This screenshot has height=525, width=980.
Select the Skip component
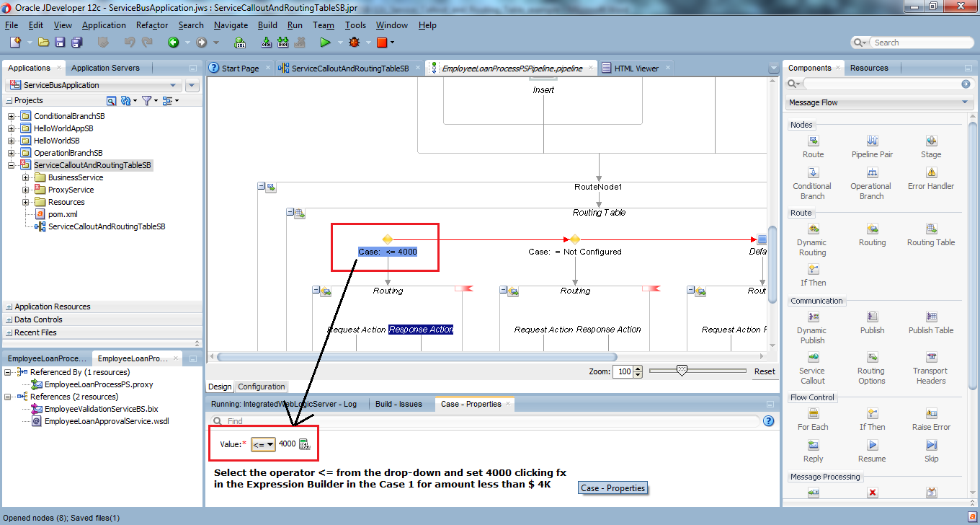pyautogui.click(x=931, y=451)
